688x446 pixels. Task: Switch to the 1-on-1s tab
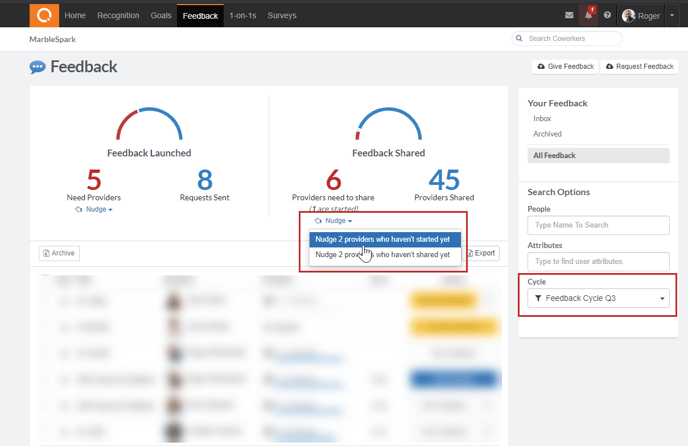pos(241,16)
